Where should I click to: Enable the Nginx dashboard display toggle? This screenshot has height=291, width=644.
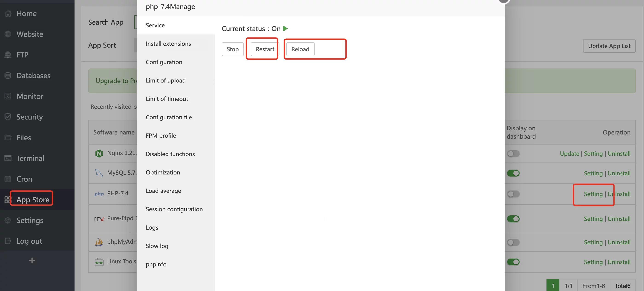513,154
